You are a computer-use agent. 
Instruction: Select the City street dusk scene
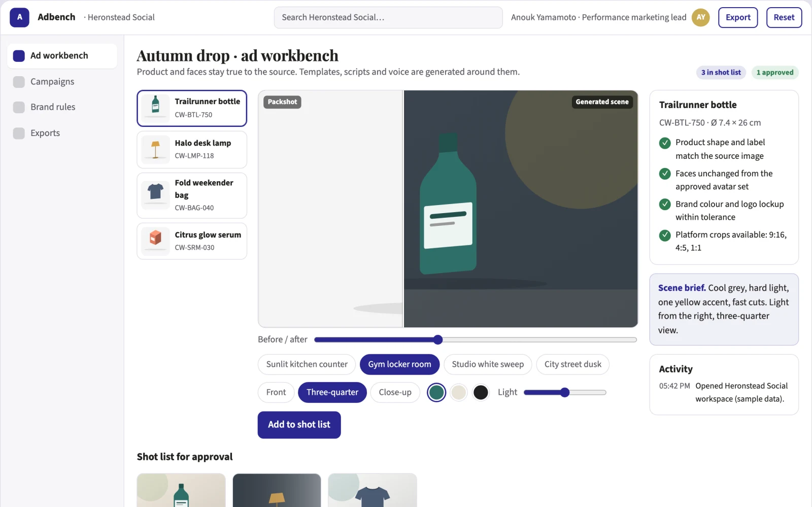(x=572, y=364)
